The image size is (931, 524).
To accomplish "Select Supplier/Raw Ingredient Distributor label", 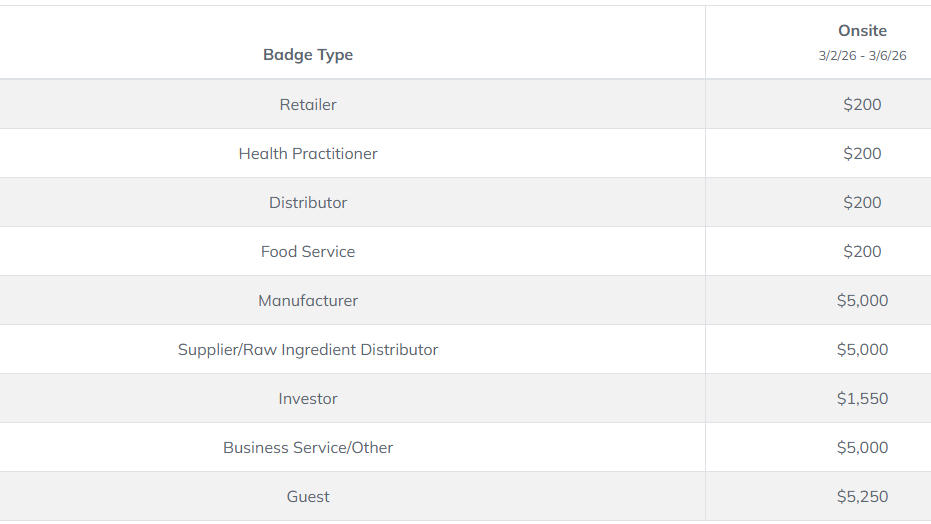I will pos(308,349).
